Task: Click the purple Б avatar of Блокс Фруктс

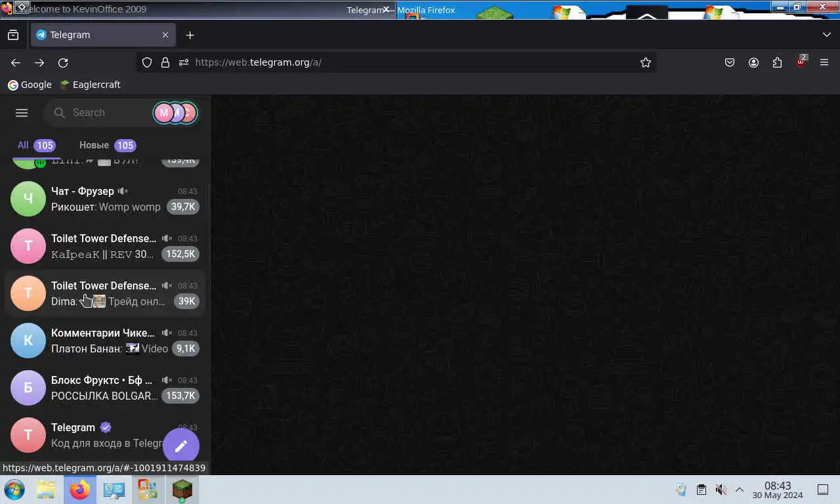Action: [28, 388]
